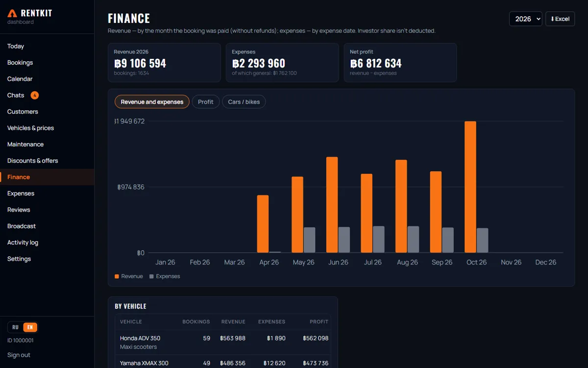Switch chart to Profit tab
This screenshot has width=588, height=368.
click(x=206, y=102)
